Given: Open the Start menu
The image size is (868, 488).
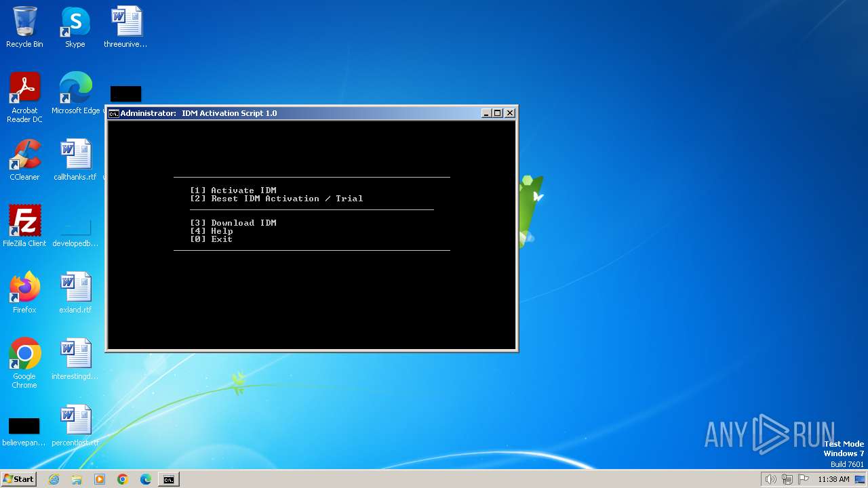Looking at the screenshot, I should (18, 479).
